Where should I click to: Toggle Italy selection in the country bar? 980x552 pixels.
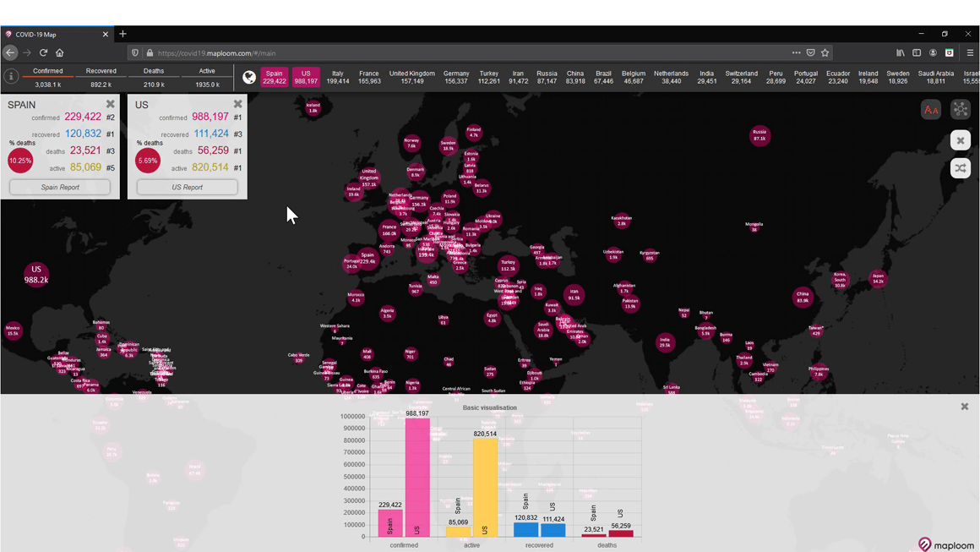(338, 77)
